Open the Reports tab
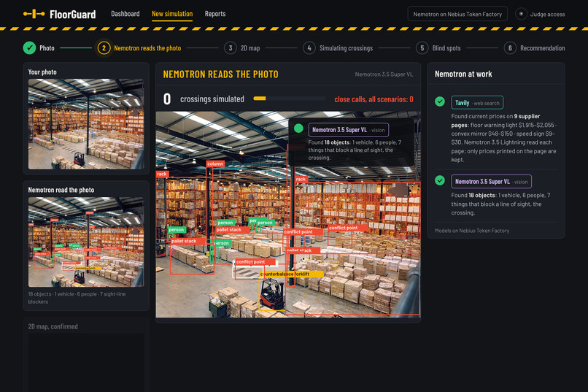588x392 pixels. (215, 14)
